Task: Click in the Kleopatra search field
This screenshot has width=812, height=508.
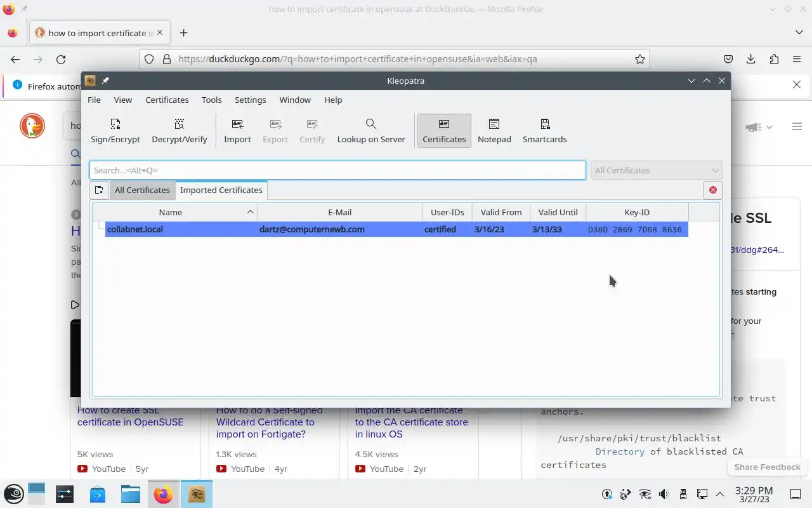Action: [x=337, y=170]
